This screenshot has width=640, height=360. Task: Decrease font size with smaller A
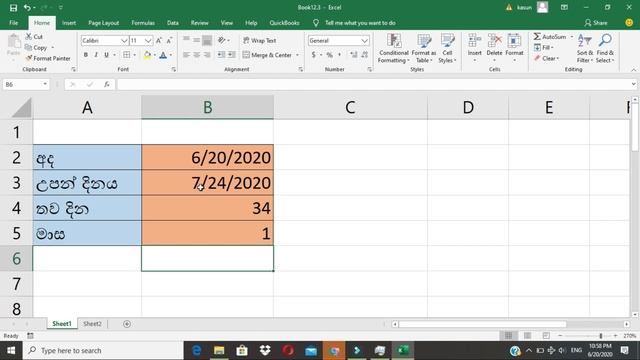(x=169, y=40)
